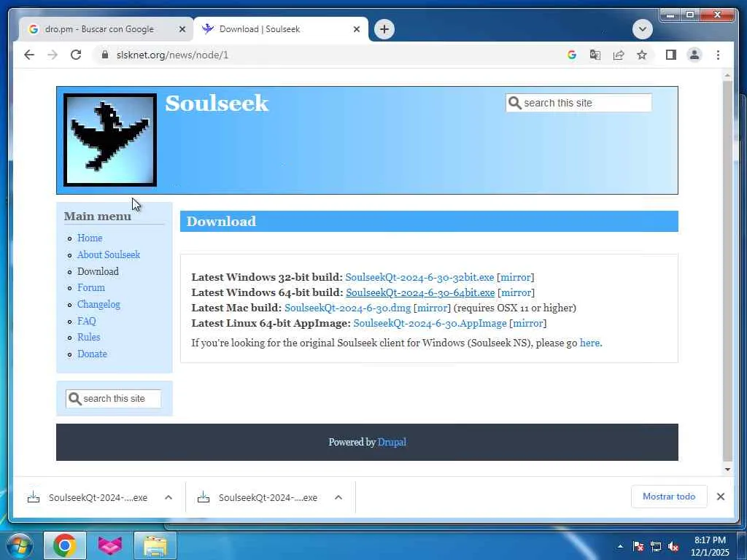View site security lock info

coord(105,55)
